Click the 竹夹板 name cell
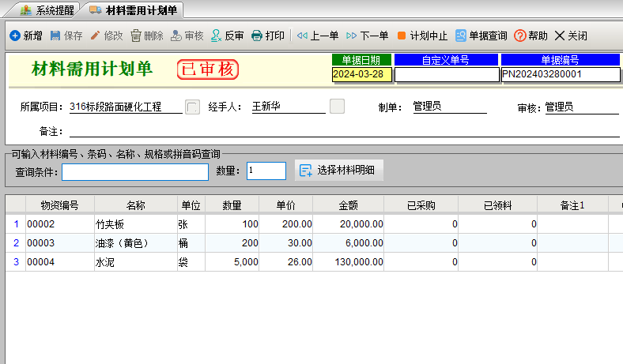 tap(136, 224)
